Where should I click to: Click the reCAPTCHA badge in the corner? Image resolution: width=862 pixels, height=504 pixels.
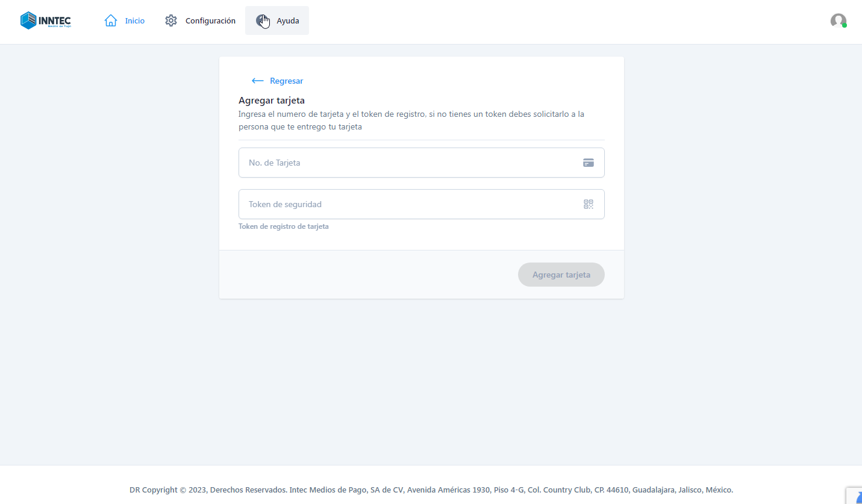855,495
